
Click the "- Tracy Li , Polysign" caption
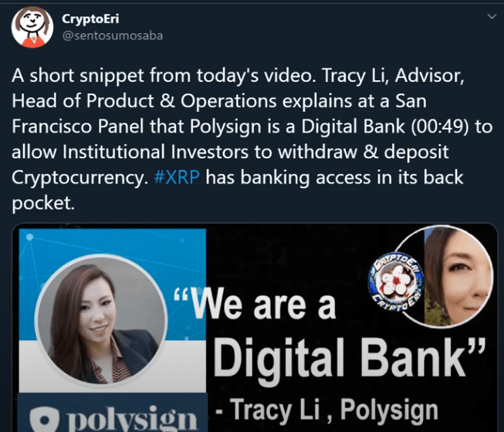pyautogui.click(x=326, y=410)
